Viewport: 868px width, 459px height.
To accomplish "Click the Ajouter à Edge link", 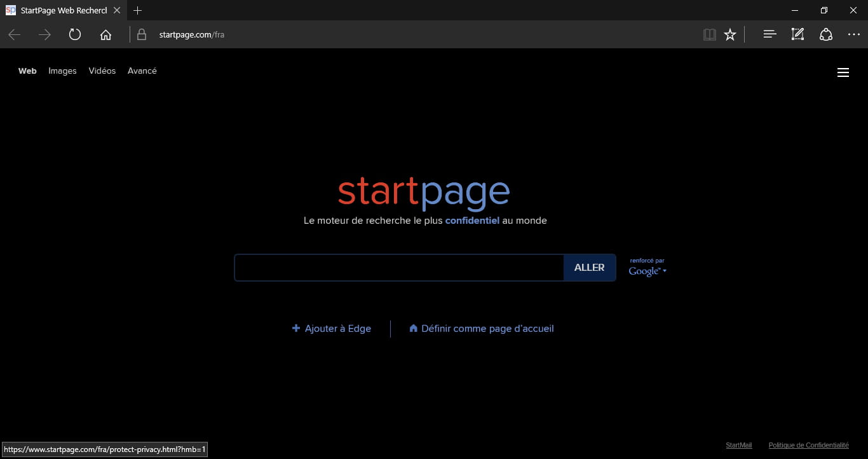I will coord(331,329).
